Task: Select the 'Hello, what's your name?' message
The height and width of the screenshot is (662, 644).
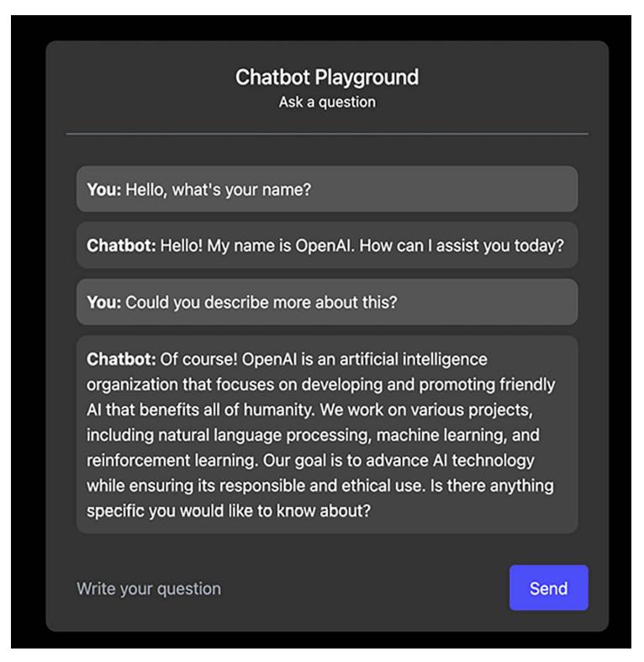Action: 218,189
